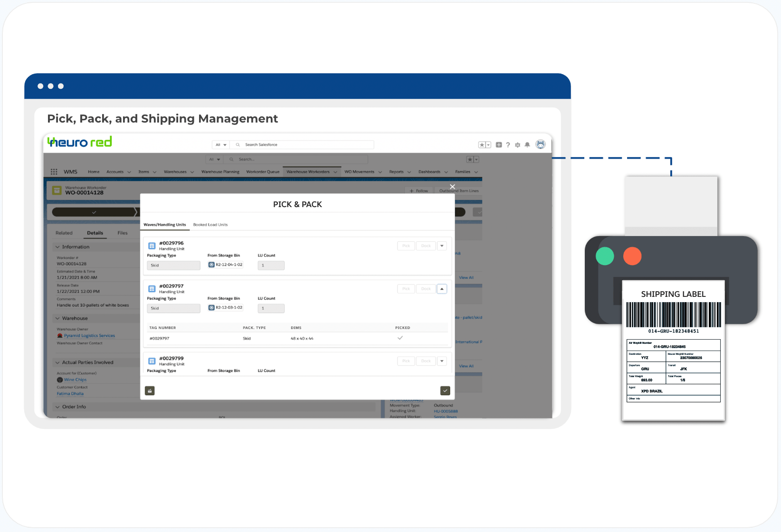The width and height of the screenshot is (781, 532).
Task: Toggle the favorites star in the header
Action: click(x=482, y=144)
